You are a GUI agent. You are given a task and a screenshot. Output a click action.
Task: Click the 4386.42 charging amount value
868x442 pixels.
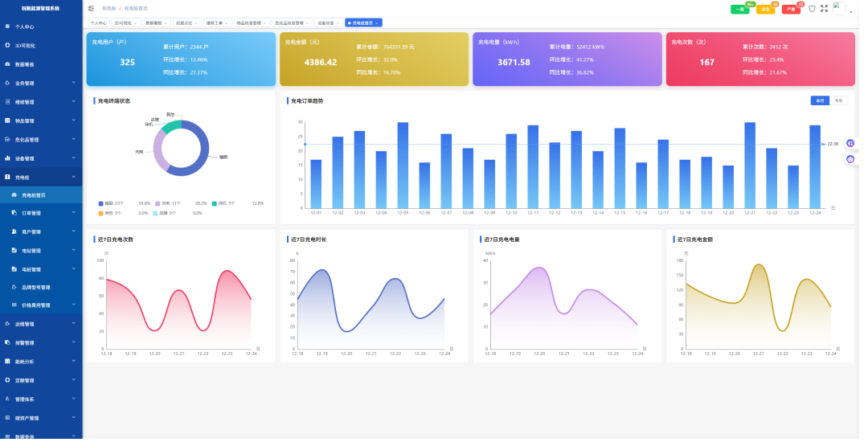(x=321, y=63)
